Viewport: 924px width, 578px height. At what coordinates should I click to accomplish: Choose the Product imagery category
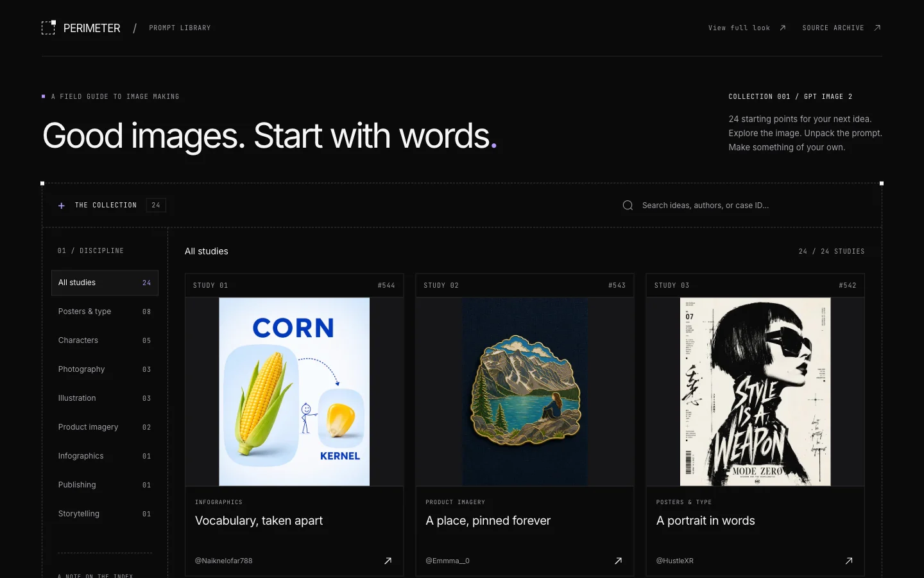point(105,427)
